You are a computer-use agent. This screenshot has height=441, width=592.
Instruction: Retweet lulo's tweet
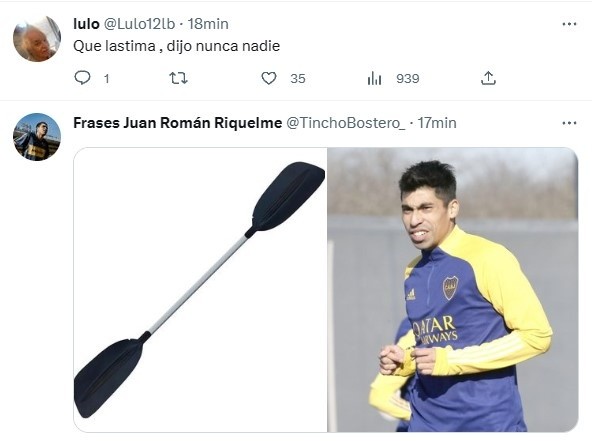pos(178,78)
